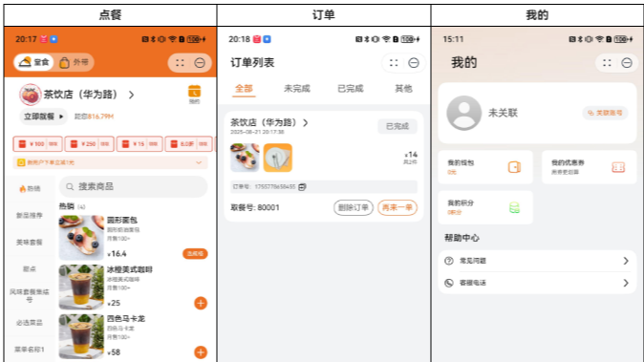Open the bread thumbnail in the order card
The width and height of the screenshot is (644, 362).
(245, 158)
